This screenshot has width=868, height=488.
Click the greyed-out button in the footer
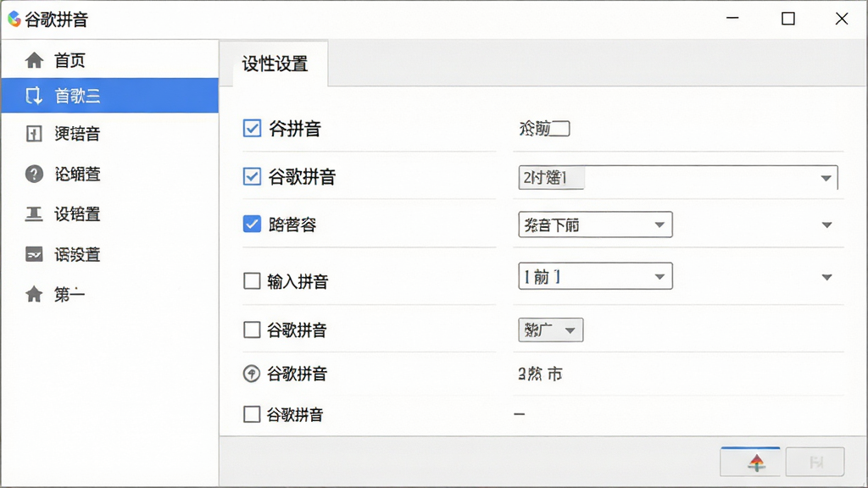[x=815, y=462]
